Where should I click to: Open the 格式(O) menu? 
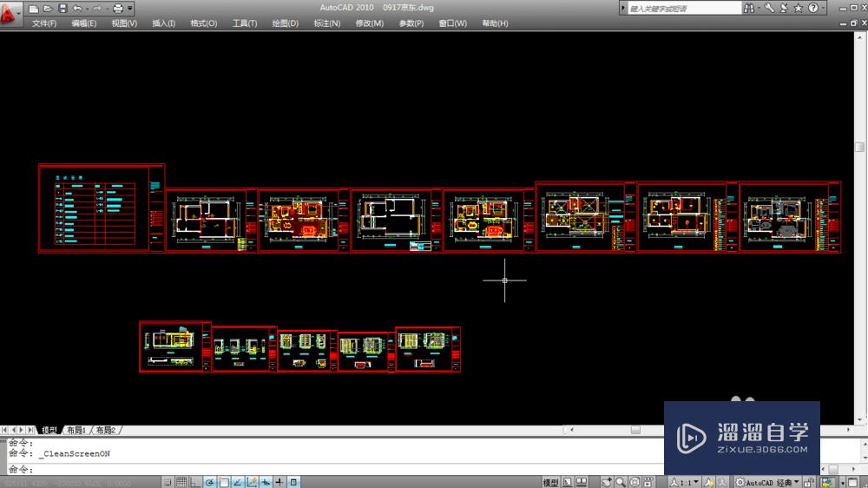coord(204,23)
